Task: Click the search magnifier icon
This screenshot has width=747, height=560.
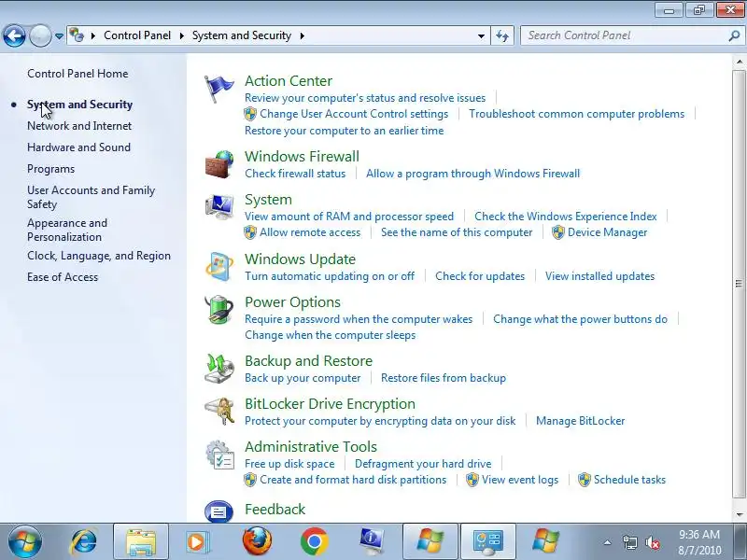Action: click(734, 35)
